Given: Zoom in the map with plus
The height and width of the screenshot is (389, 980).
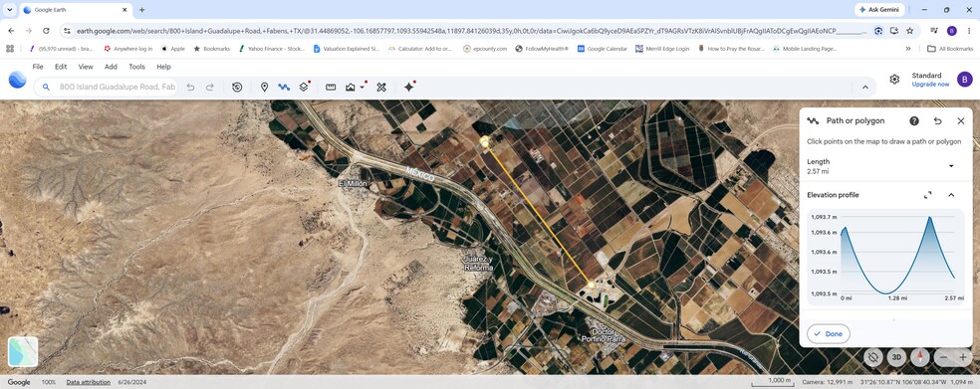Looking at the screenshot, I should pos(963,357).
